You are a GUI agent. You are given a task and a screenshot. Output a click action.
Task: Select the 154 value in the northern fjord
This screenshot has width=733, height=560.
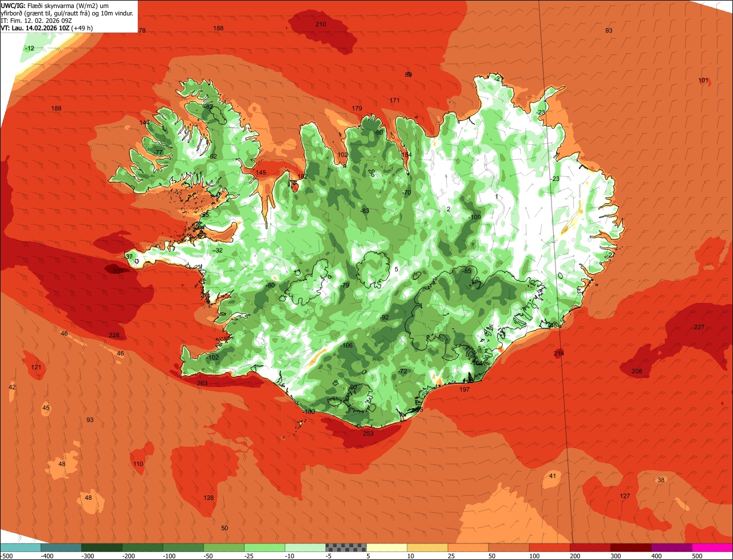coord(406,155)
